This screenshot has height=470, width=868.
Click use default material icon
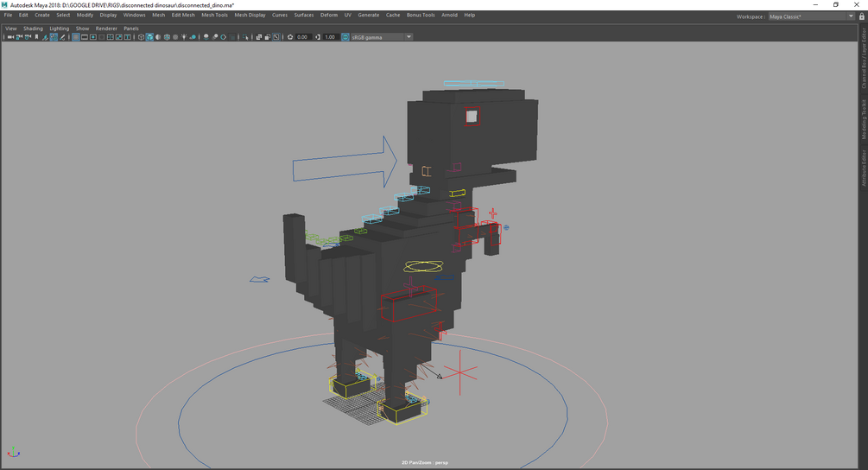[158, 37]
